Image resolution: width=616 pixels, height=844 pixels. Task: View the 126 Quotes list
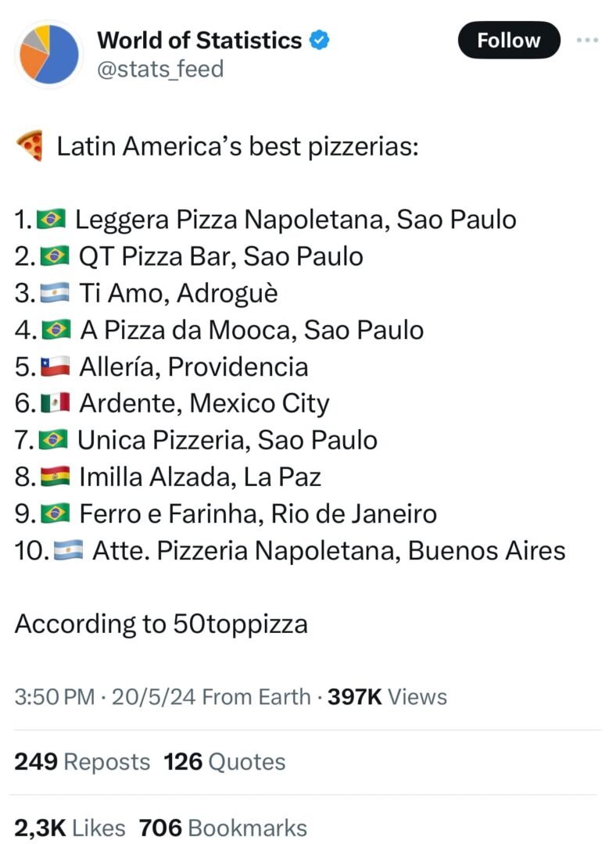point(224,761)
